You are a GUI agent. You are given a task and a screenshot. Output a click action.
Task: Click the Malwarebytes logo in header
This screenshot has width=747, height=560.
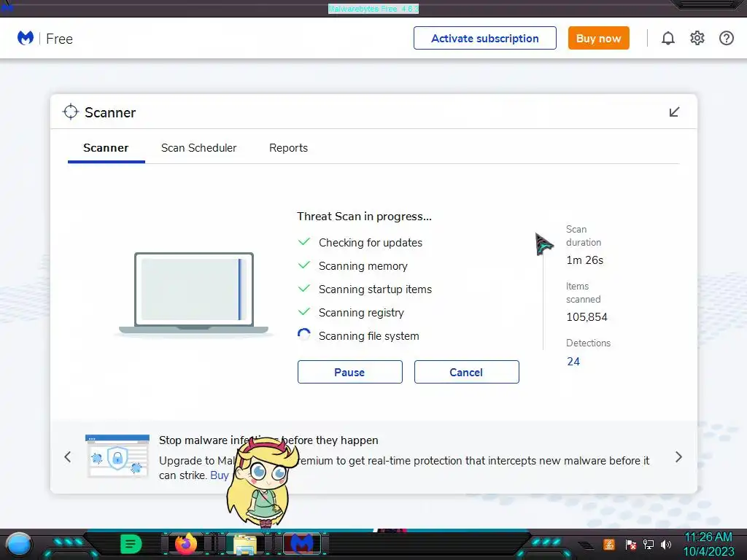[26, 38]
